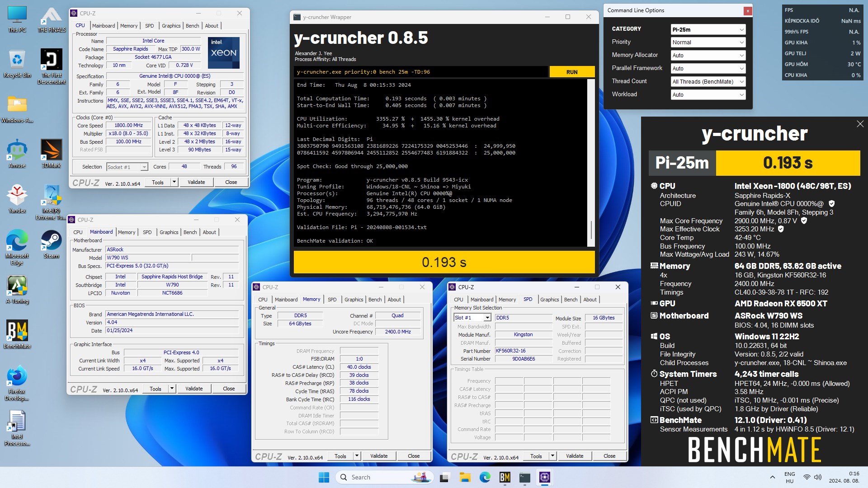Open network status in system tray
The width and height of the screenshot is (868, 488).
pyautogui.click(x=807, y=477)
